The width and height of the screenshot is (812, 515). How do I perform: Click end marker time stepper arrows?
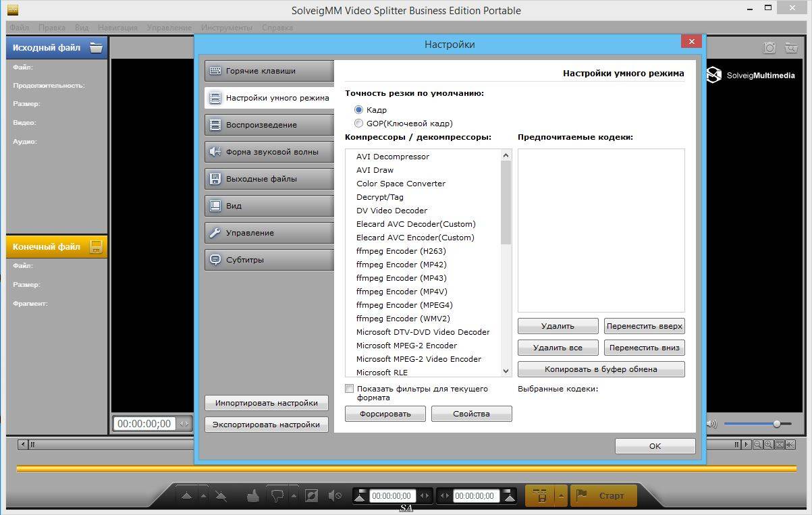[445, 496]
